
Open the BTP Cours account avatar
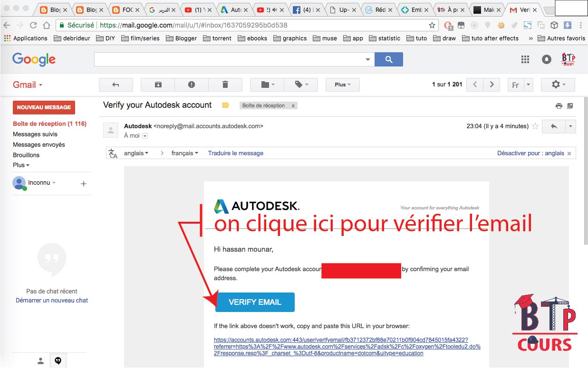pos(568,59)
